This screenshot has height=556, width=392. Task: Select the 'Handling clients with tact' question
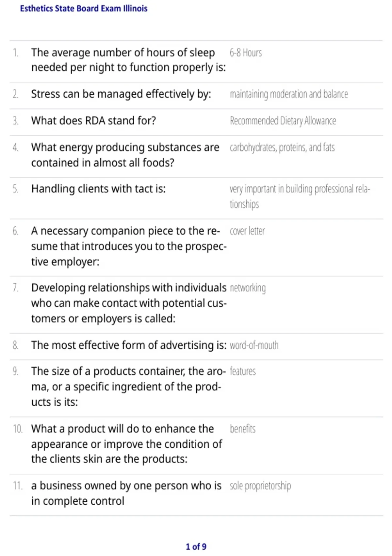tap(99, 189)
